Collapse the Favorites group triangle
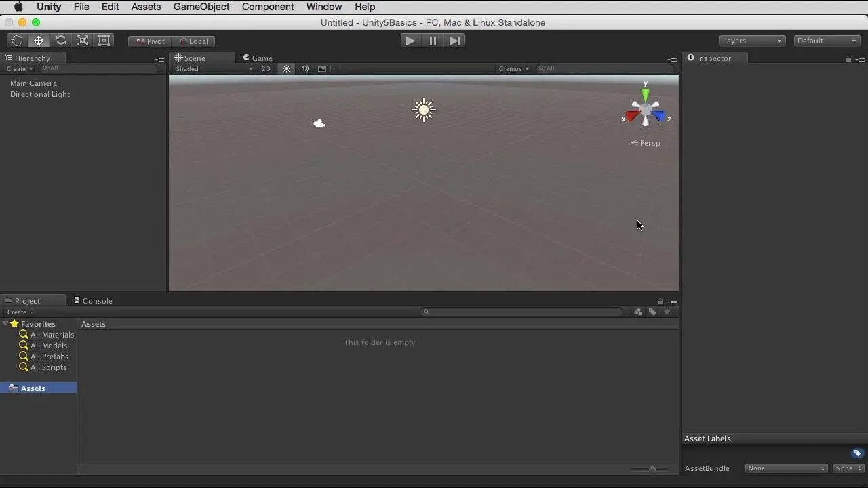 [x=5, y=324]
